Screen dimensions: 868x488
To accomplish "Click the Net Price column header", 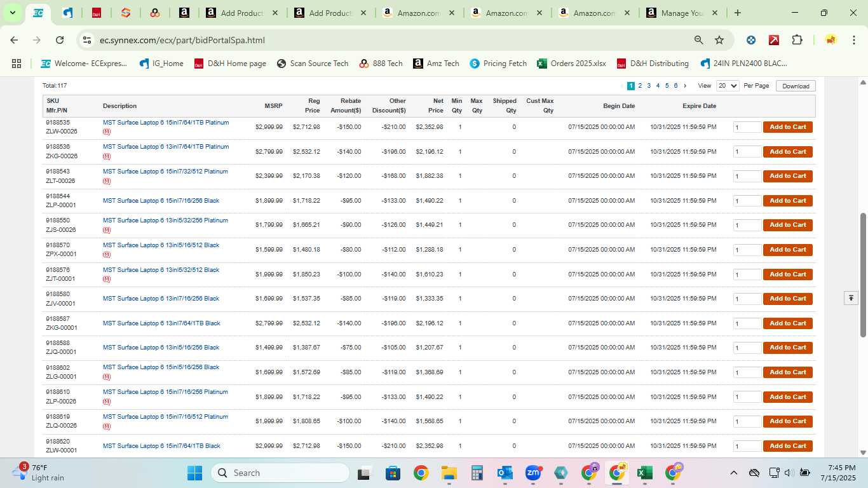I will tap(436, 105).
